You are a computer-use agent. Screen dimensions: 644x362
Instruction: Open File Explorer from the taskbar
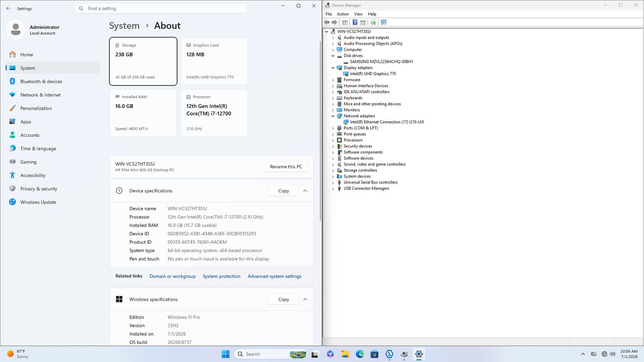click(345, 354)
